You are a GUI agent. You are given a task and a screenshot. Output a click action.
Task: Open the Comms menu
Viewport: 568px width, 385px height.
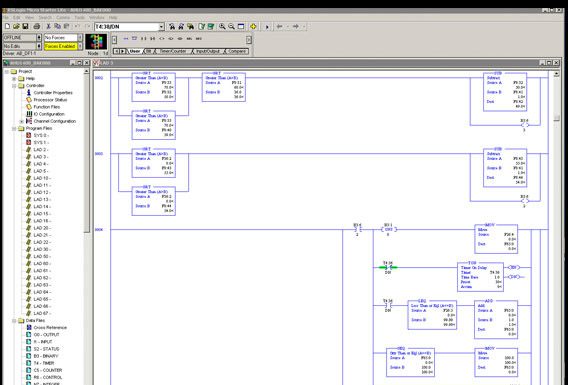pyautogui.click(x=63, y=17)
